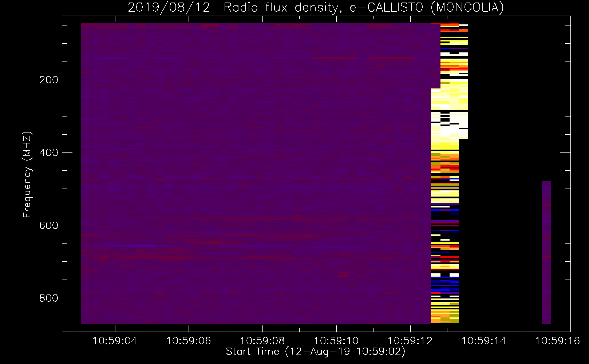Click the plot title 'Radio flux density, e-CALLISTO (MONGOLIA)'
This screenshot has height=364, width=589.
tap(364, 8)
